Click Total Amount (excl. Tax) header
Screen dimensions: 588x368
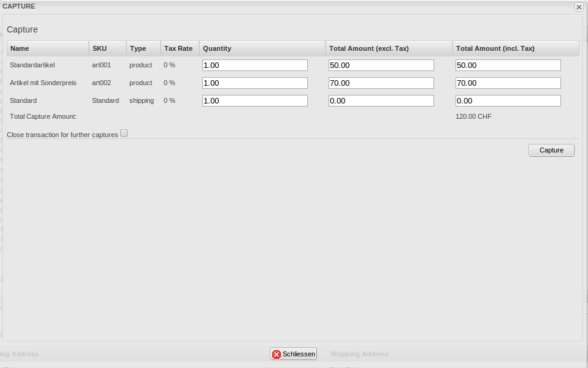pos(369,48)
